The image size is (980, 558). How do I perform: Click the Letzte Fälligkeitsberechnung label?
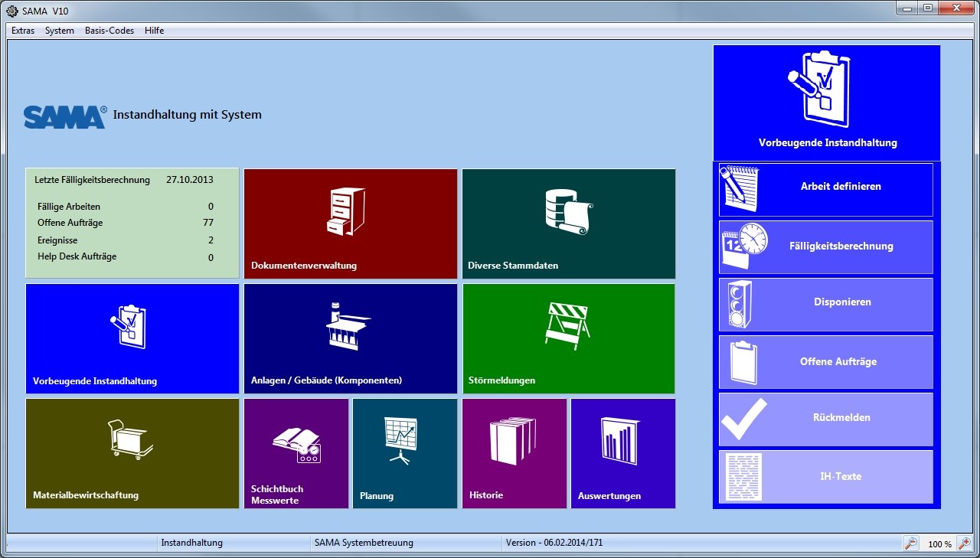[x=92, y=181]
